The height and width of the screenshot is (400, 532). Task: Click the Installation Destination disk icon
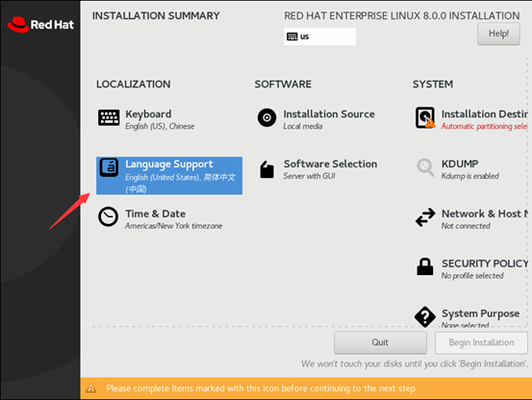coord(425,117)
